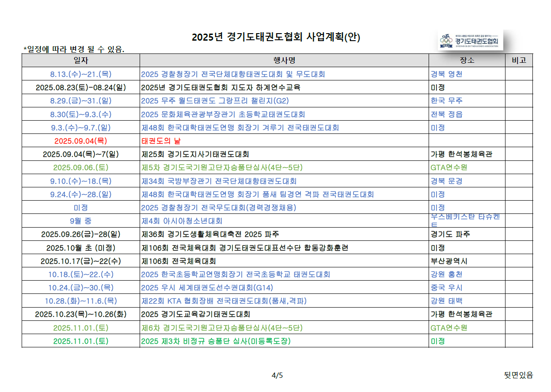
Task: Click location 한국 무주
Action: (x=447, y=101)
